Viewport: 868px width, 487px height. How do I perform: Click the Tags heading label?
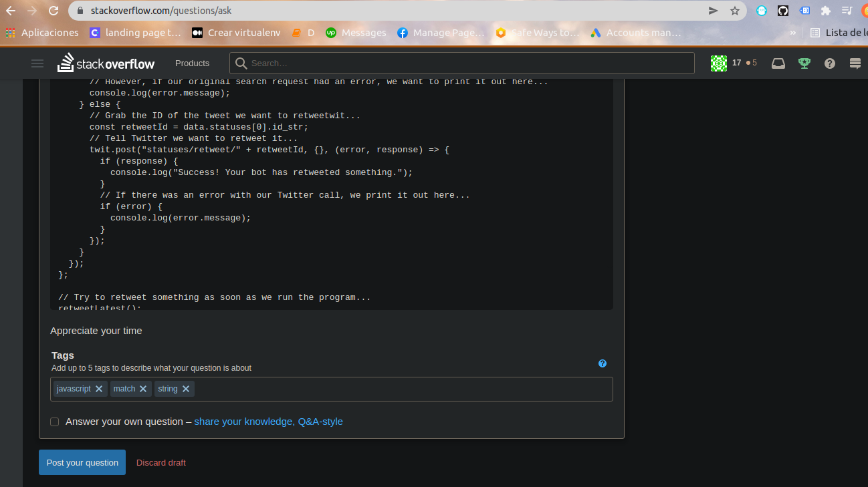point(63,355)
